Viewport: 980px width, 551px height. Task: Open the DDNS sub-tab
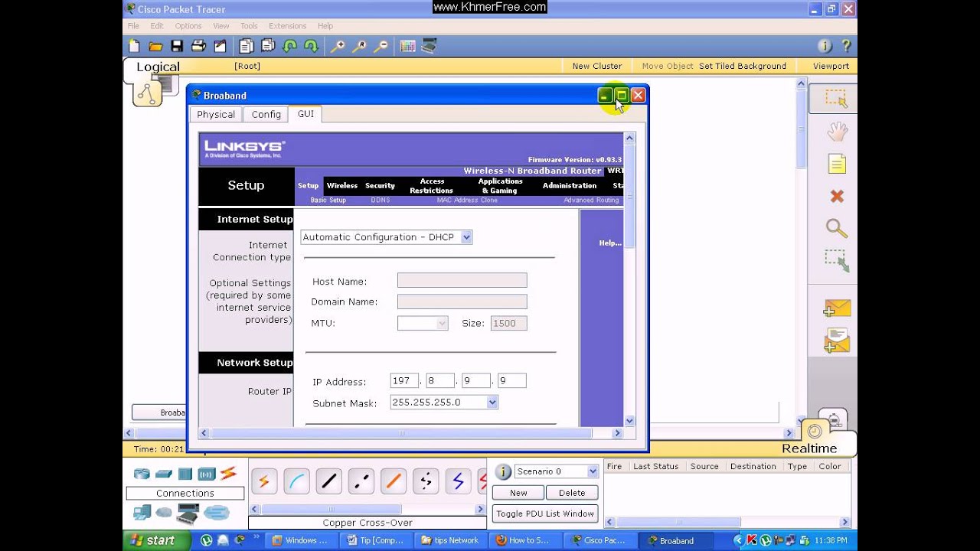point(381,201)
